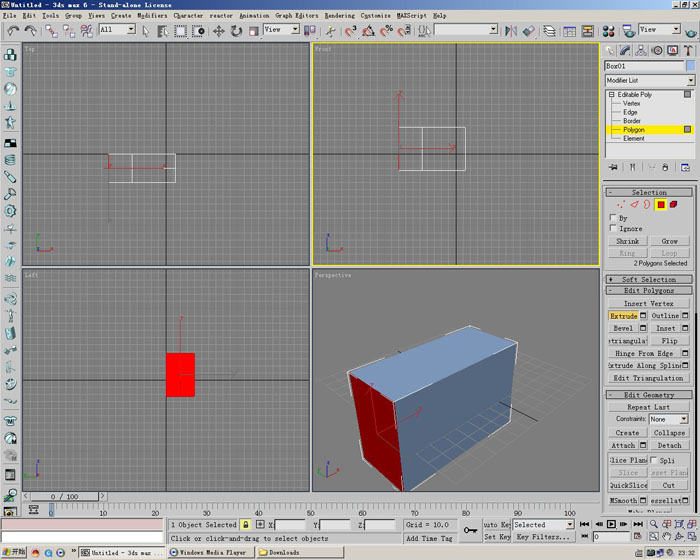Open the Hierarchy command panel tab
700x560 pixels.
[x=642, y=50]
